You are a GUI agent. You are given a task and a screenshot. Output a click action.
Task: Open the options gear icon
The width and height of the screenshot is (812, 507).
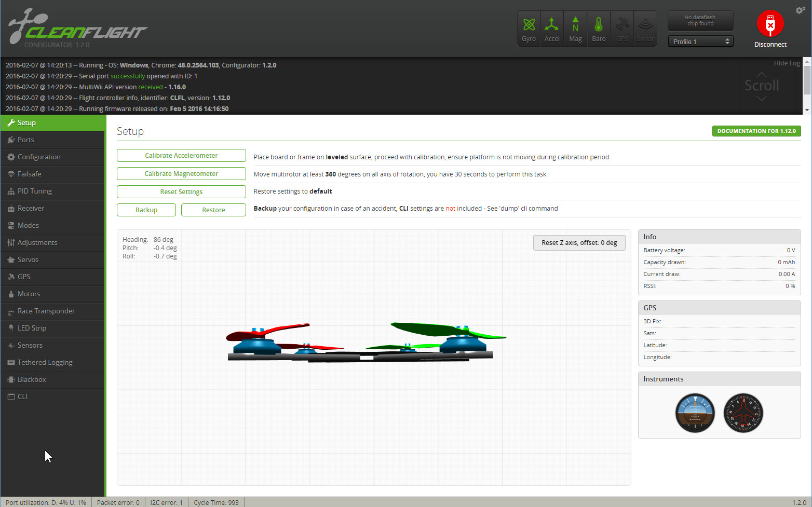click(800, 10)
